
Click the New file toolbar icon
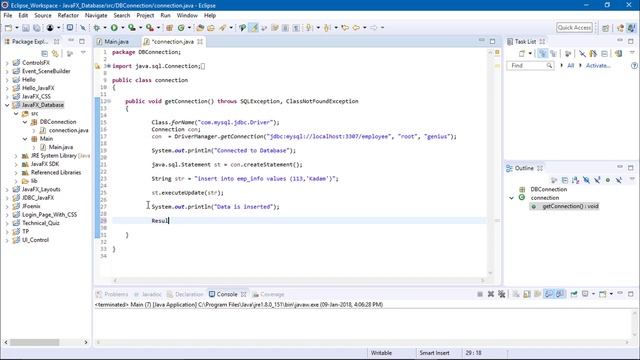click(x=8, y=28)
